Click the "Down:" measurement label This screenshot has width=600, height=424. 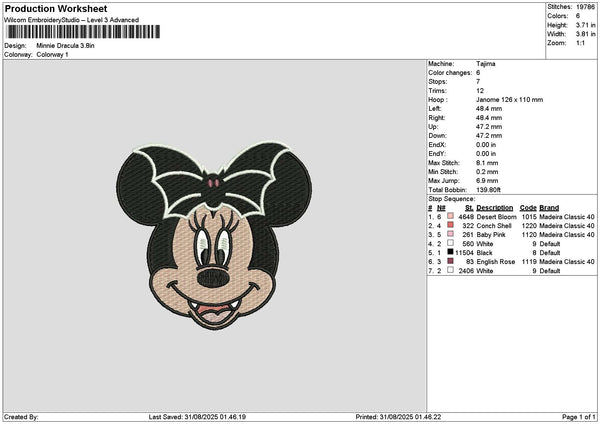[x=437, y=136]
